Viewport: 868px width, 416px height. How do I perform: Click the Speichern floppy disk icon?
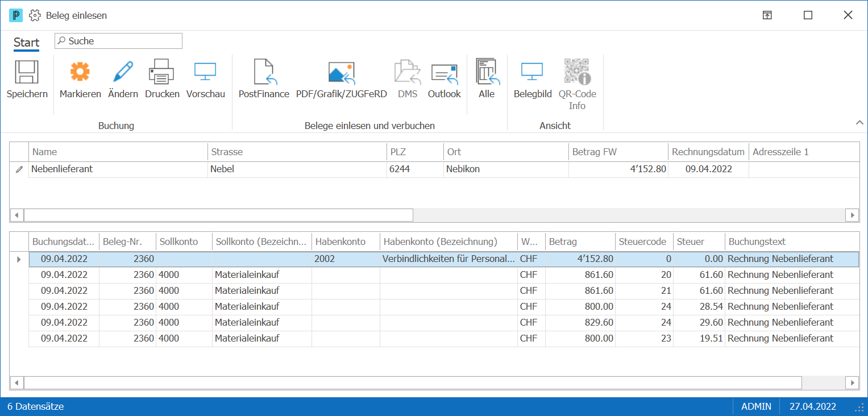(26, 72)
